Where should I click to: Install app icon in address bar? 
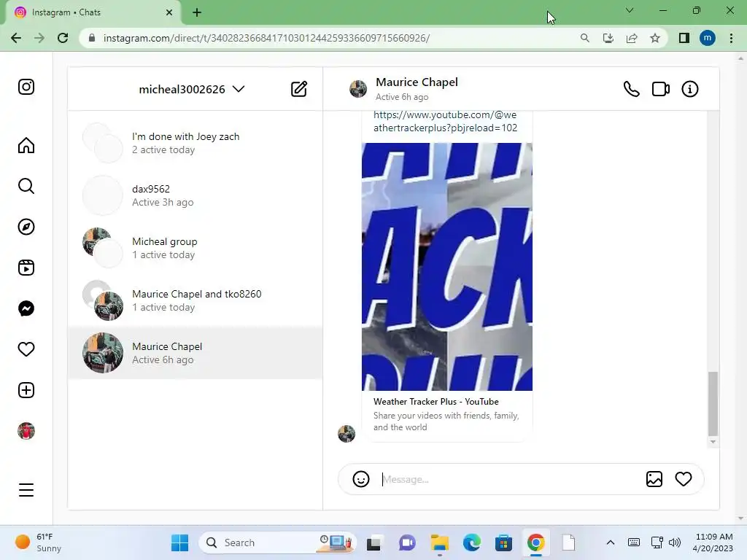(x=608, y=38)
